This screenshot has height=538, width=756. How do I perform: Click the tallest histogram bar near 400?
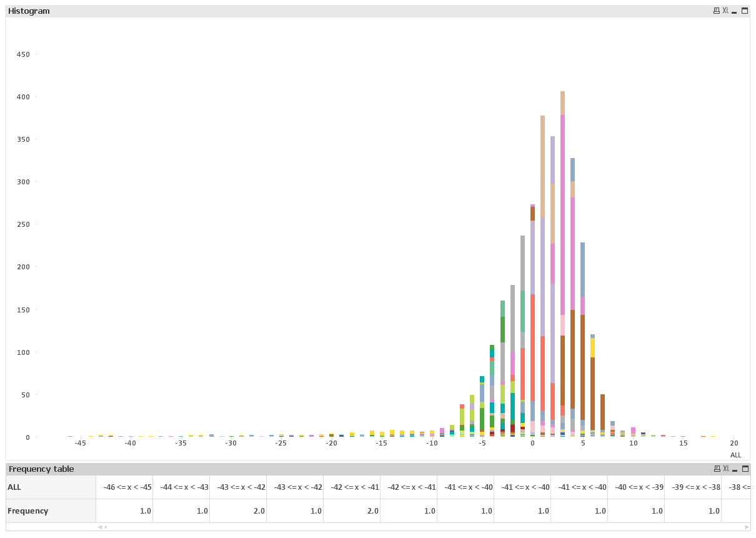coord(562,264)
